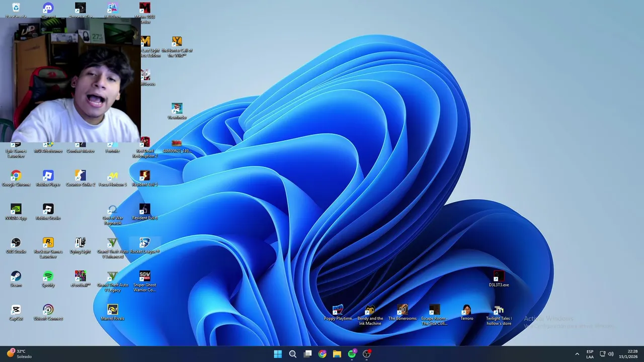Select the D3L3T3.exe file icon
The height and width of the screenshot is (362, 644).
[499, 279]
